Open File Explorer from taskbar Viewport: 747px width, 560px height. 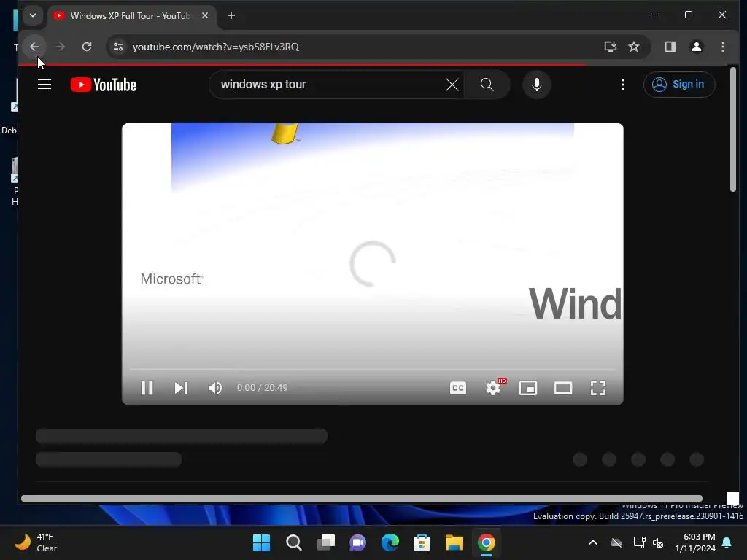pyautogui.click(x=454, y=542)
